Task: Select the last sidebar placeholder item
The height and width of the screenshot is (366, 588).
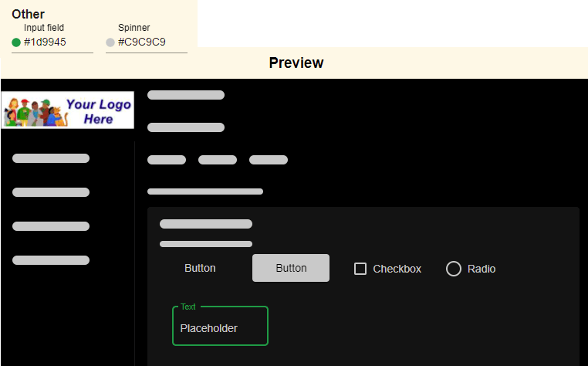Action: 51,260
